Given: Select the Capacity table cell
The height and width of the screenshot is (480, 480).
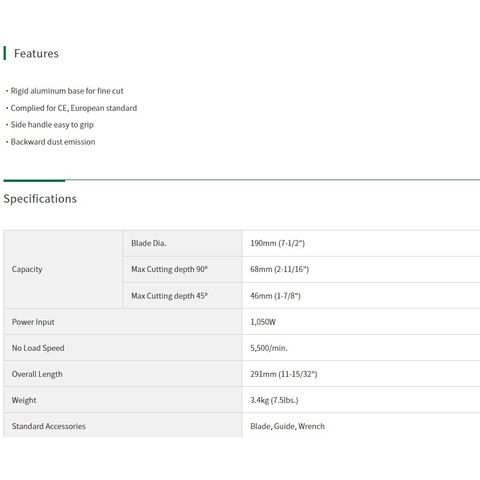Looking at the screenshot, I should 63,269.
